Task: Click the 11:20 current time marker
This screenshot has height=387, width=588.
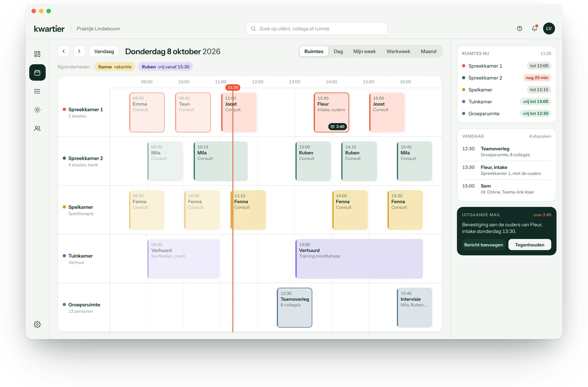Action: point(233,88)
